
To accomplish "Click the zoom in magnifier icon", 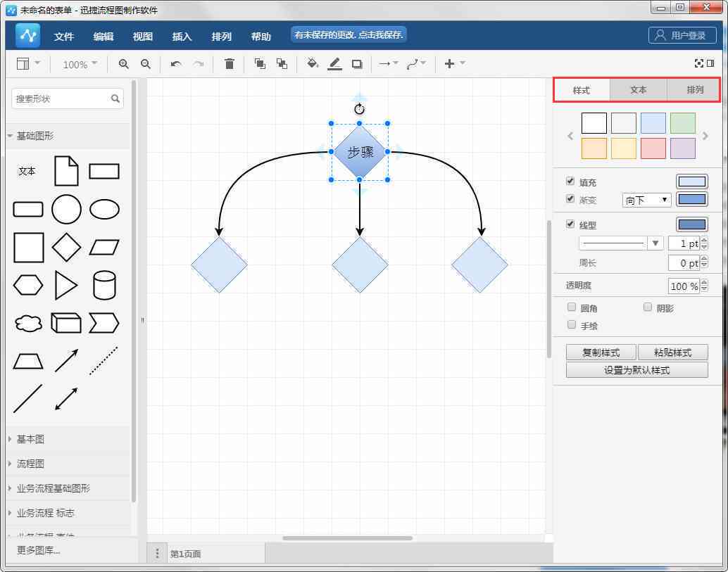I will pyautogui.click(x=123, y=64).
